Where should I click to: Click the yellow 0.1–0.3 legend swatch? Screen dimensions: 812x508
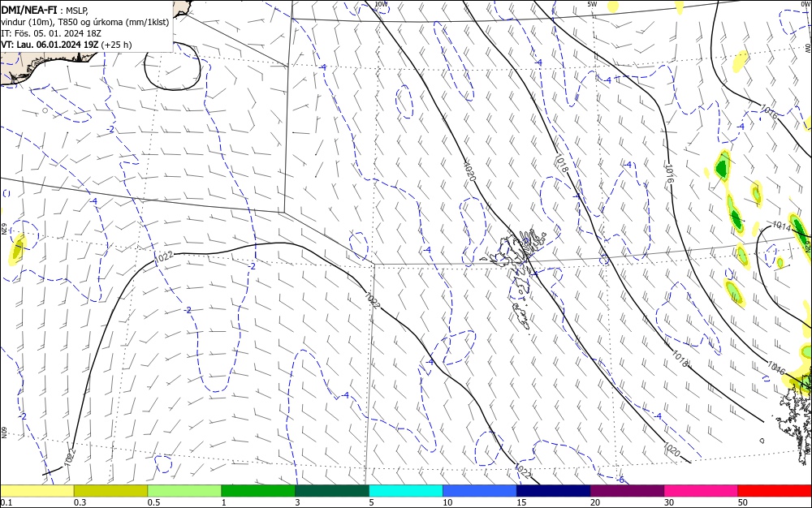(37, 491)
